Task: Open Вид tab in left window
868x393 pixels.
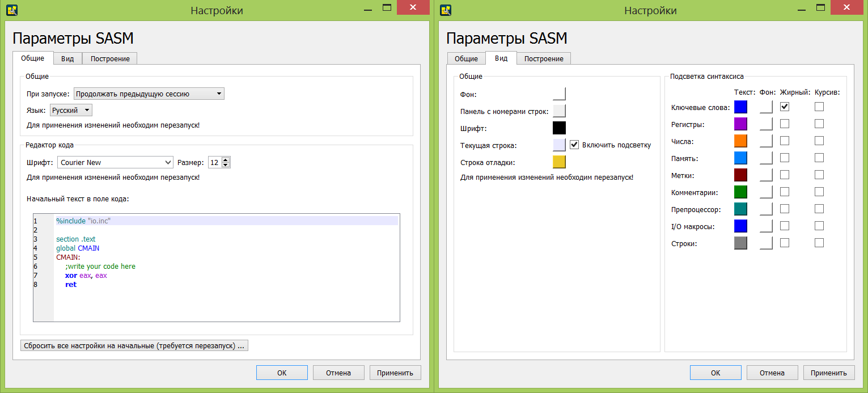Action: 68,59
